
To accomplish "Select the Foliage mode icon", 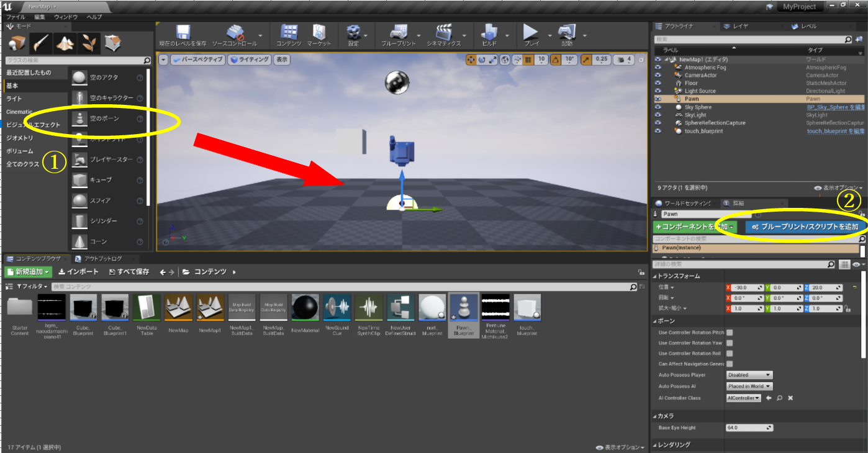I will click(x=88, y=43).
